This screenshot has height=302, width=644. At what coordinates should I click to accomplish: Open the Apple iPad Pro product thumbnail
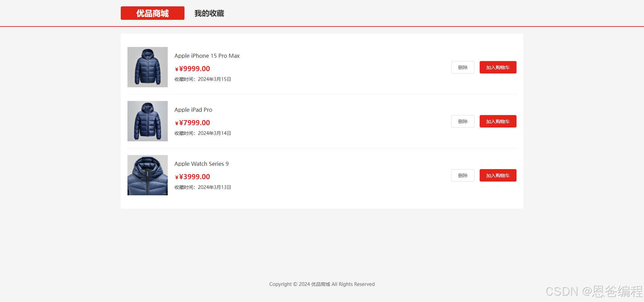(x=148, y=121)
